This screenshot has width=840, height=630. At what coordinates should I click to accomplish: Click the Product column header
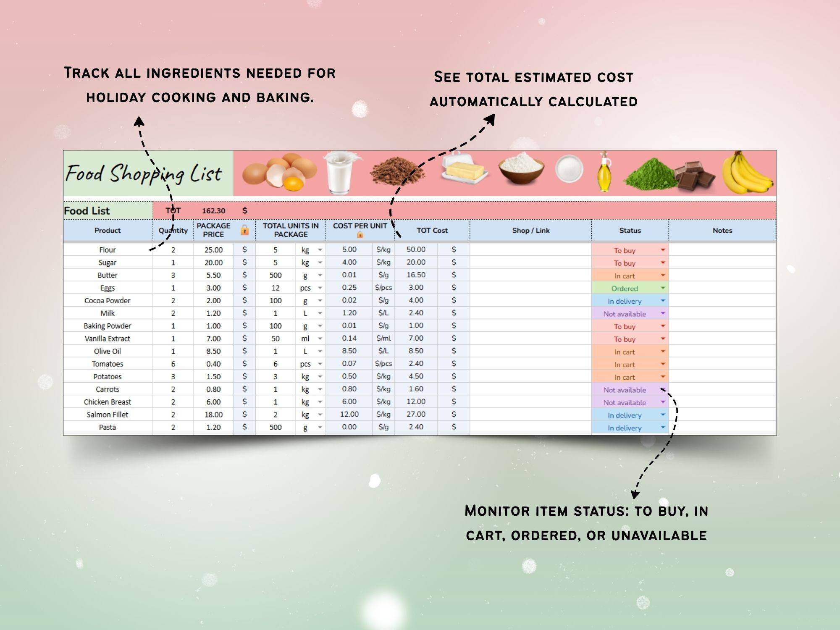coord(108,231)
